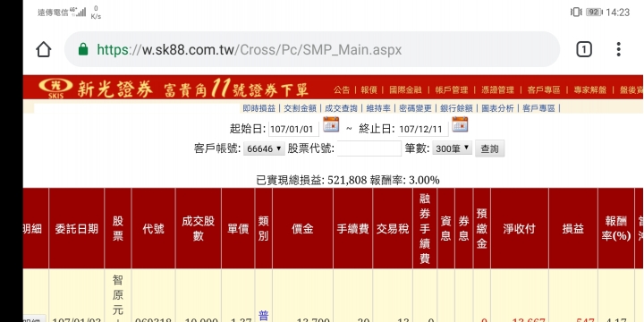The height and width of the screenshot is (322, 644).
Task: Go to 維持率 page
Action: [378, 108]
